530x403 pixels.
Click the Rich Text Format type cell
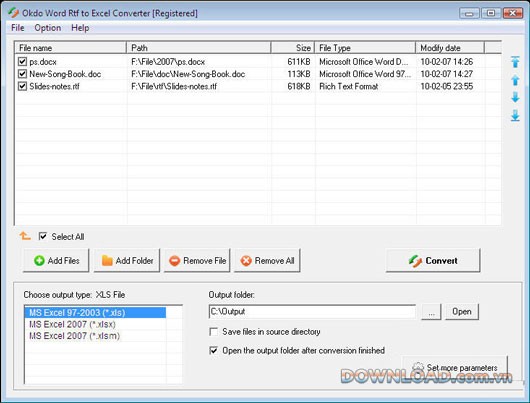point(349,86)
